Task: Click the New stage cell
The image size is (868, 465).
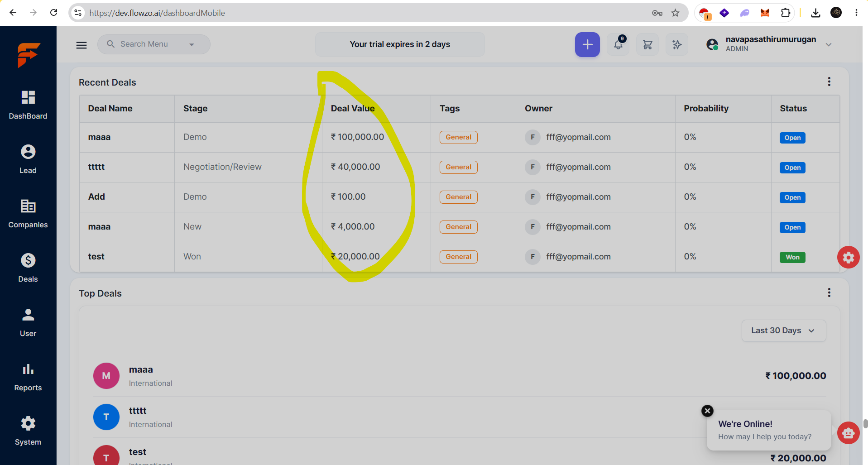Action: pyautogui.click(x=192, y=226)
